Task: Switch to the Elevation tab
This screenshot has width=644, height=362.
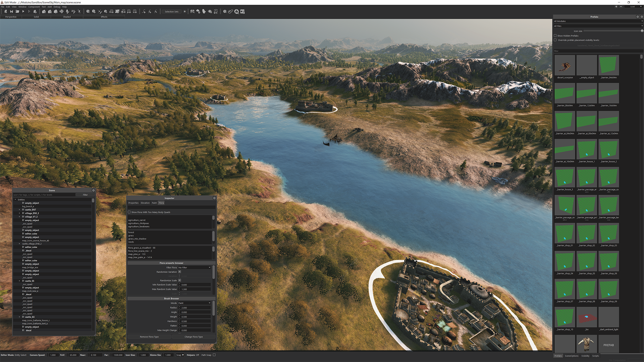Action: tap(145, 203)
